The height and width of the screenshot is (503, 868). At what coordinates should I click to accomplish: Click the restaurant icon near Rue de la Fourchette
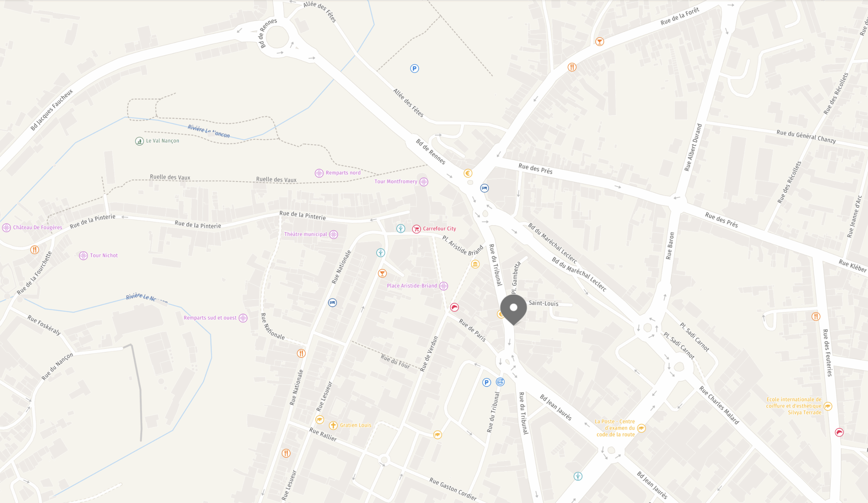pyautogui.click(x=35, y=249)
